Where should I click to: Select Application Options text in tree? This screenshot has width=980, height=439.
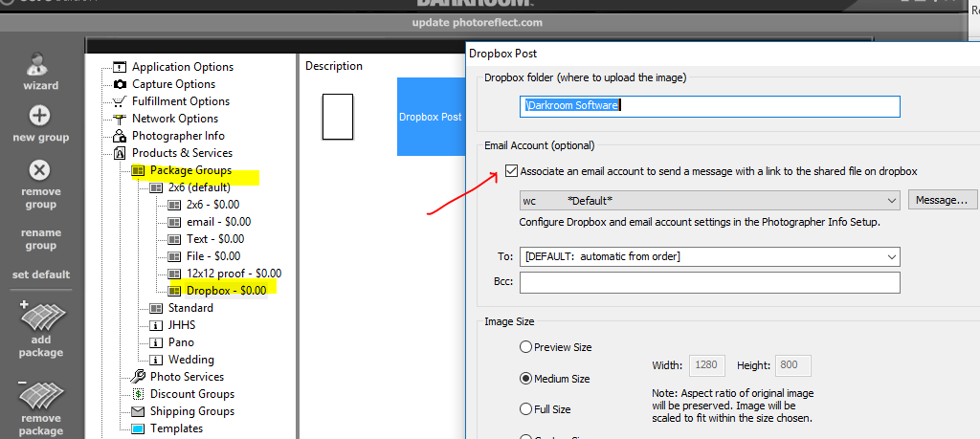(x=183, y=67)
